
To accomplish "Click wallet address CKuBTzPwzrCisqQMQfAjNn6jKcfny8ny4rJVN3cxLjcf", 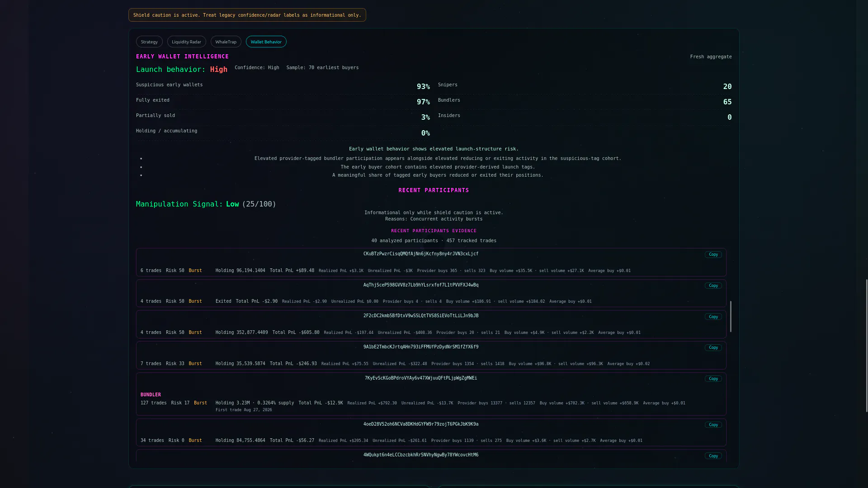I will click(420, 254).
